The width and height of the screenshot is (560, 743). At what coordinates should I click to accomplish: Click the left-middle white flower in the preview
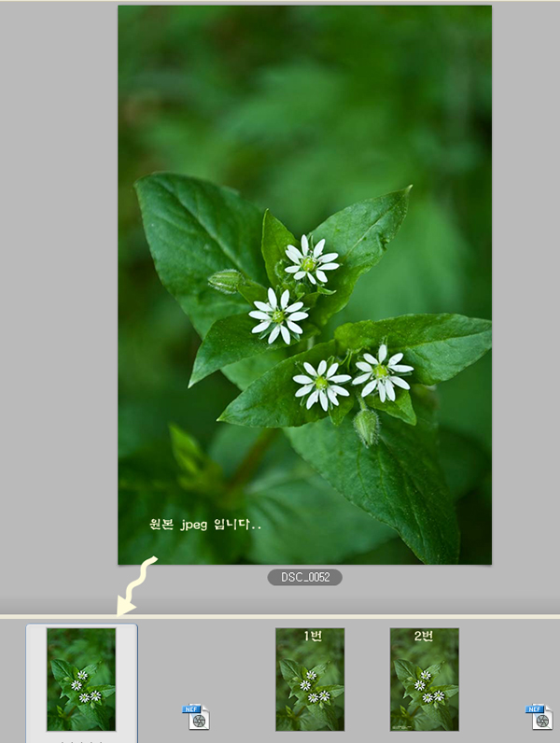click(276, 315)
